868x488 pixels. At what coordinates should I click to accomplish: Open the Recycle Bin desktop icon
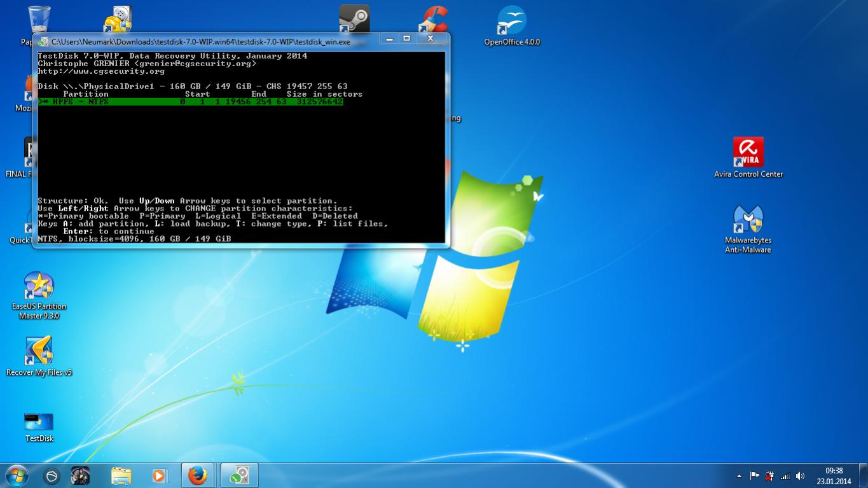[38, 19]
